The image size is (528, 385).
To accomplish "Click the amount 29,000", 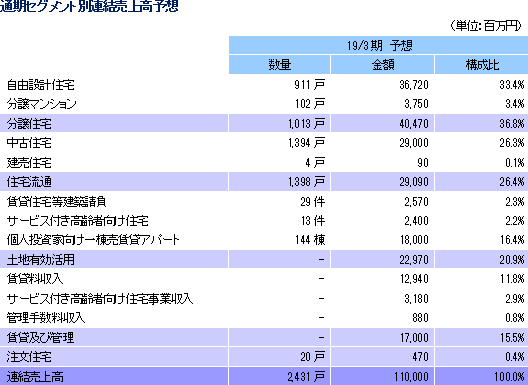I will (x=414, y=143).
